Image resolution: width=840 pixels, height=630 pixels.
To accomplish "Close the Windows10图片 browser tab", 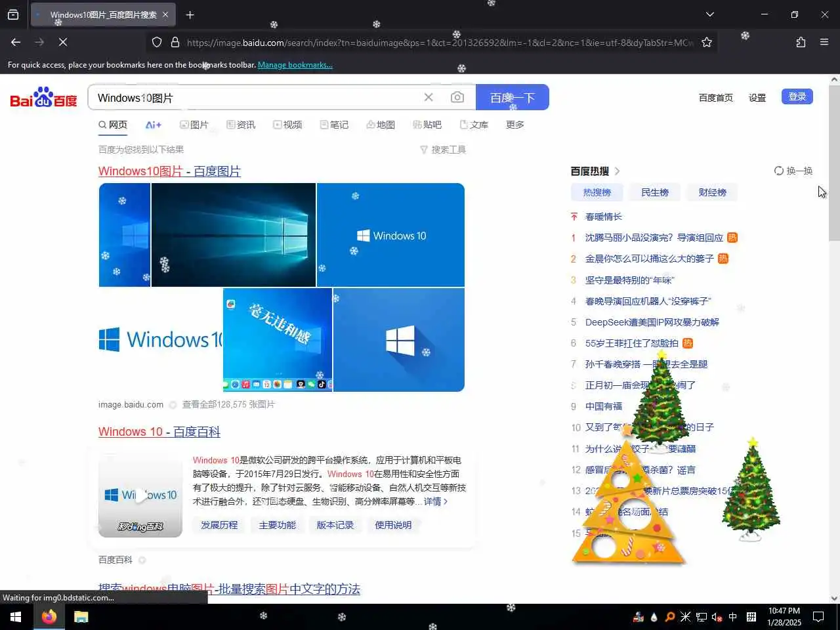I will pos(165,14).
